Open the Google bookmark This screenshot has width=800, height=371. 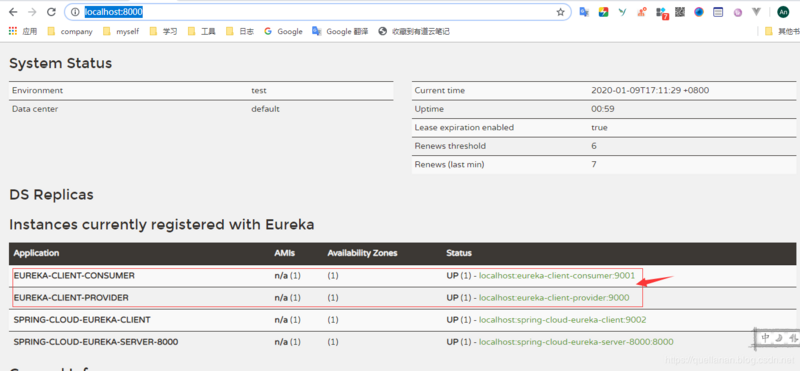click(283, 32)
